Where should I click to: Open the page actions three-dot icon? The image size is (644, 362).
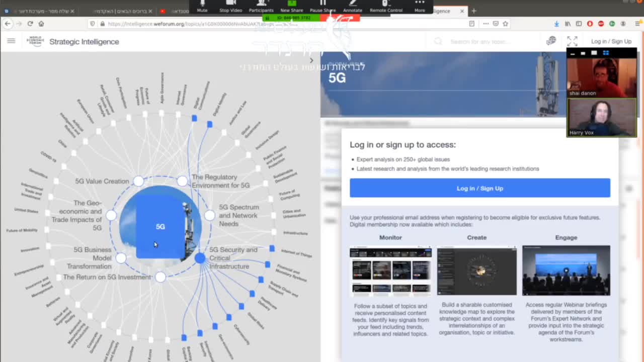point(486,24)
